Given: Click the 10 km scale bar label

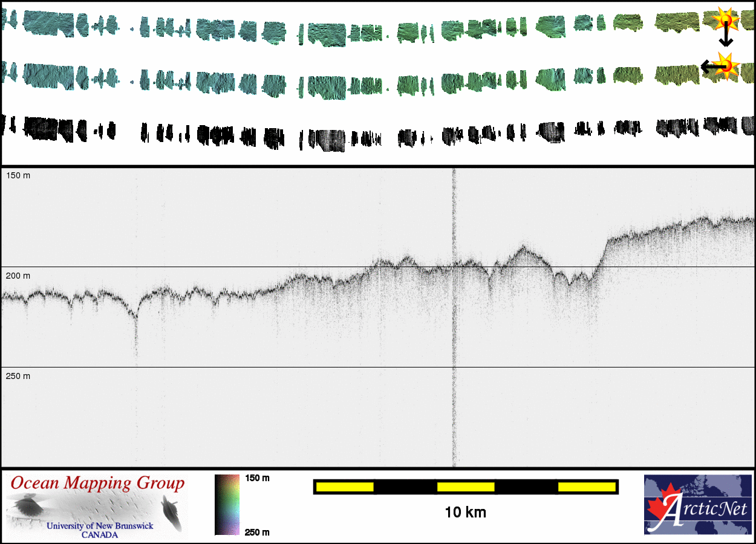Looking at the screenshot, I should click(465, 513).
